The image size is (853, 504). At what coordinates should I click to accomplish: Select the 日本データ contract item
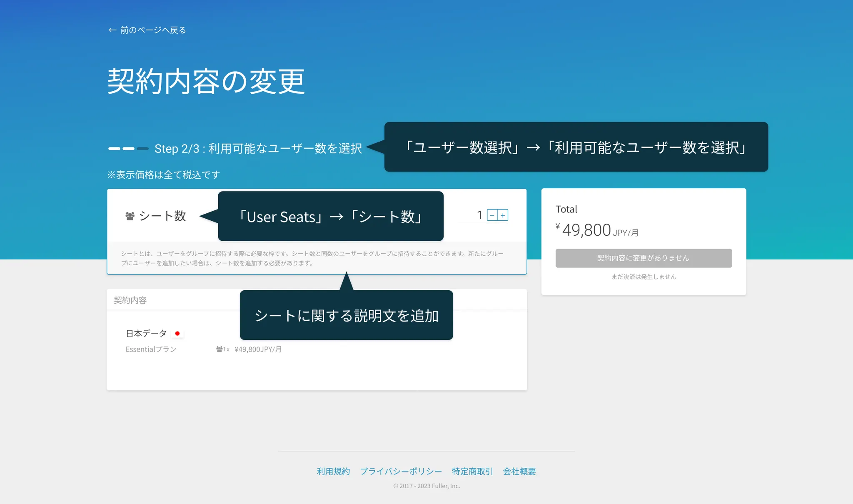point(146,333)
